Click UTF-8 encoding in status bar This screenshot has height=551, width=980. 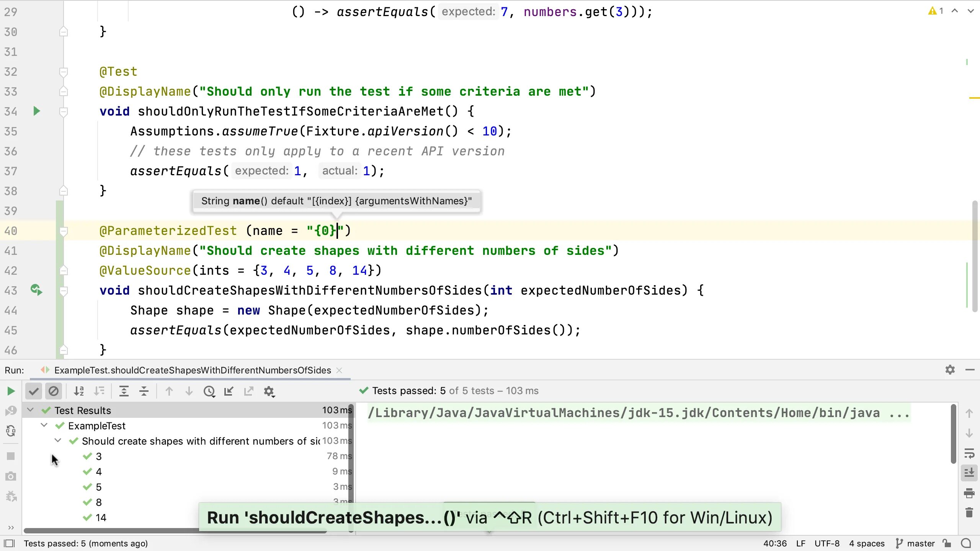pyautogui.click(x=827, y=543)
